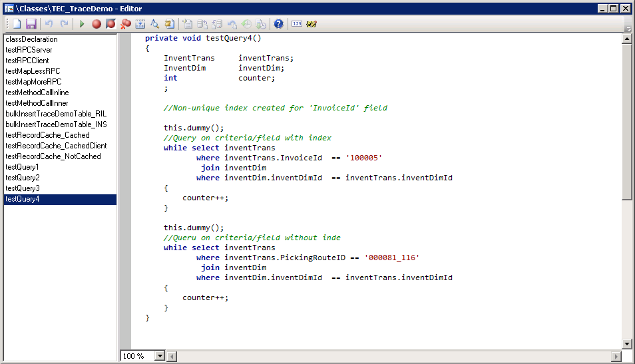This screenshot has width=635, height=364.
Task: Open the 100 % zoom dropdown
Action: coord(160,356)
